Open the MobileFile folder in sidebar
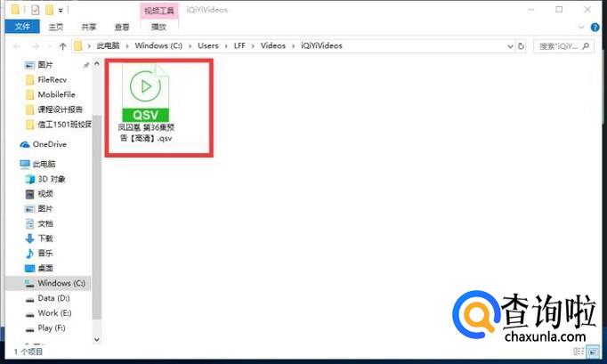Image resolution: width=607 pixels, height=364 pixels. (x=56, y=94)
